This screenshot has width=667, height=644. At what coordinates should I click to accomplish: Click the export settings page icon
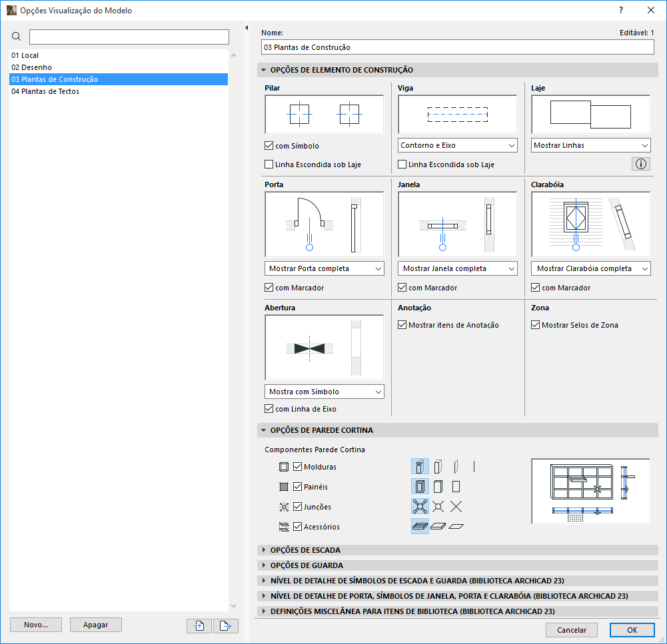pyautogui.click(x=225, y=625)
